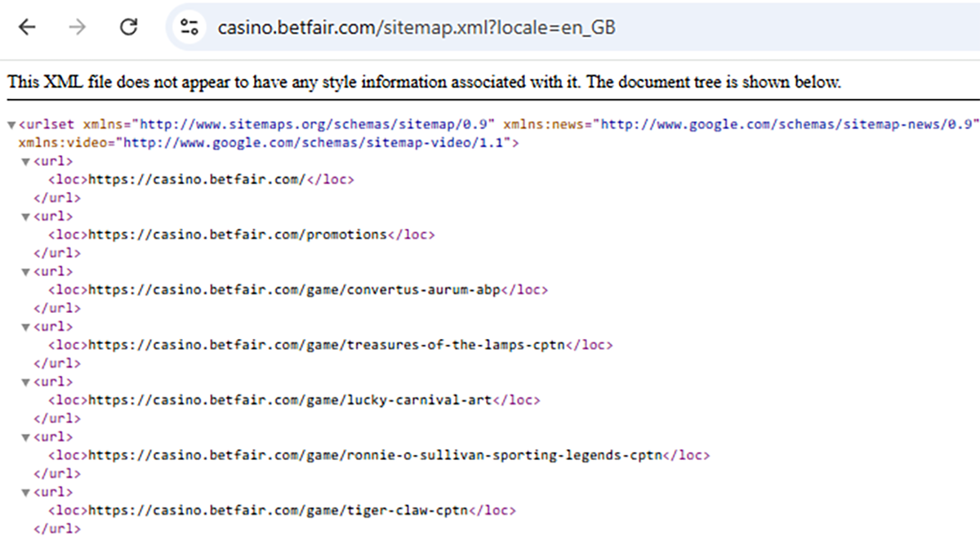This screenshot has height=536, width=980.
Task: Reload the sitemap page
Action: click(128, 27)
